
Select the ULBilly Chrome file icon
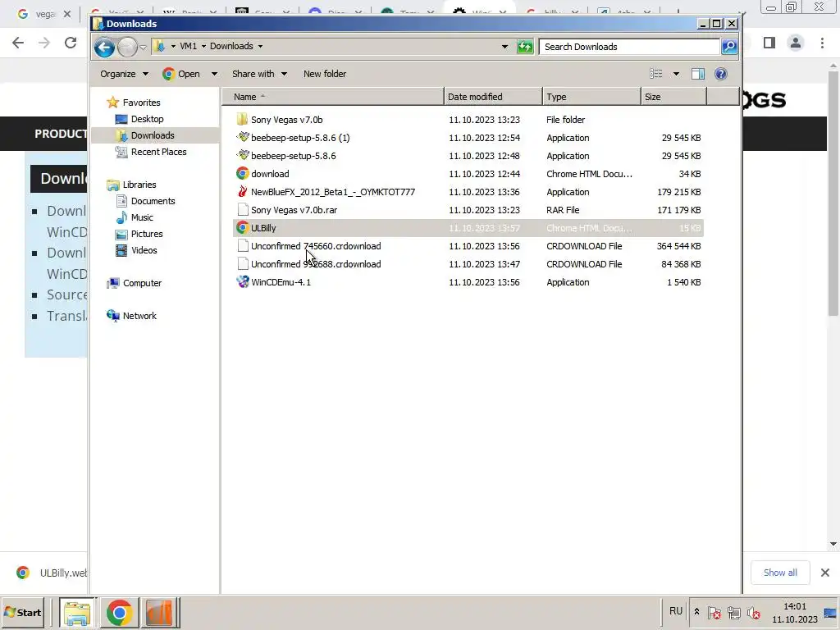[243, 228]
